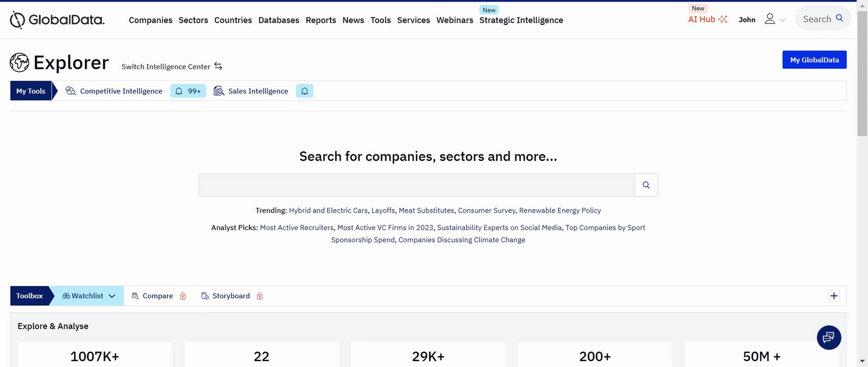The width and height of the screenshot is (868, 367).
Task: Open the Strategic Intelligence menu item
Action: point(521,20)
